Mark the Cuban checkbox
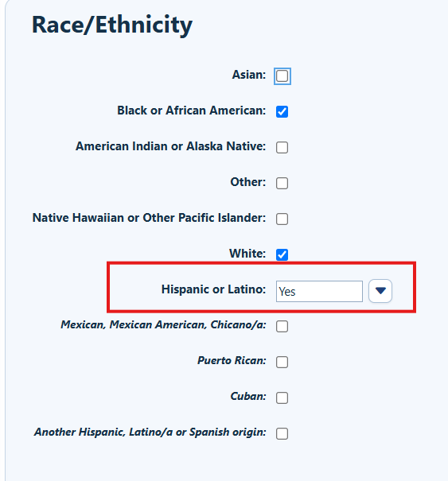Viewport: 448px width, 481px height. tap(282, 398)
